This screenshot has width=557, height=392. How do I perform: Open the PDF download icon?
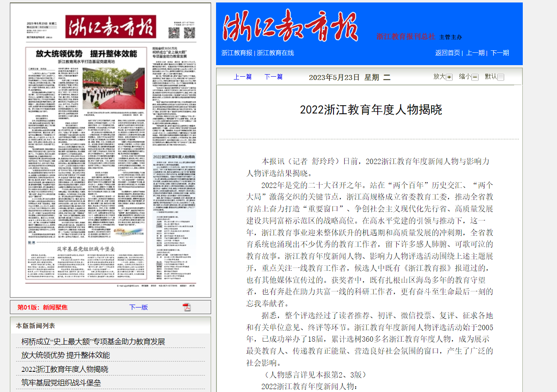click(187, 307)
